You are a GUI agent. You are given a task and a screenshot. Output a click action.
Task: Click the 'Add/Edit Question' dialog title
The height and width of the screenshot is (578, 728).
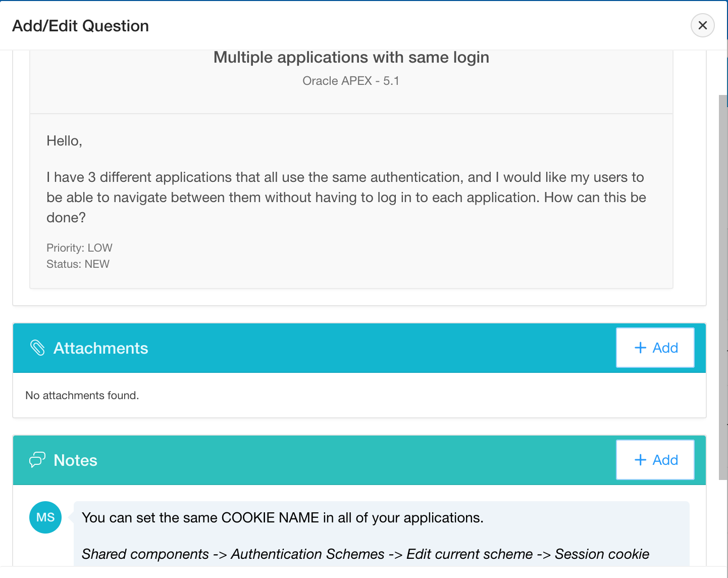point(80,26)
